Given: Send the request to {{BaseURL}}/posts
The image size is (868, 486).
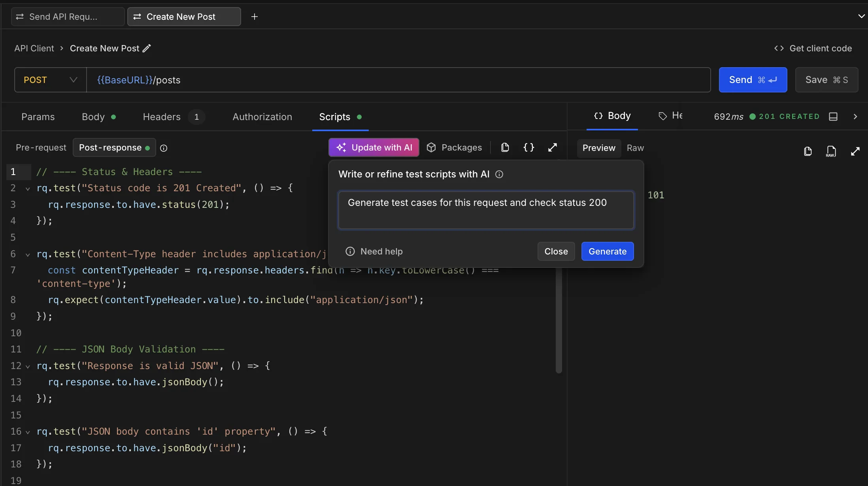Looking at the screenshot, I should [752, 79].
